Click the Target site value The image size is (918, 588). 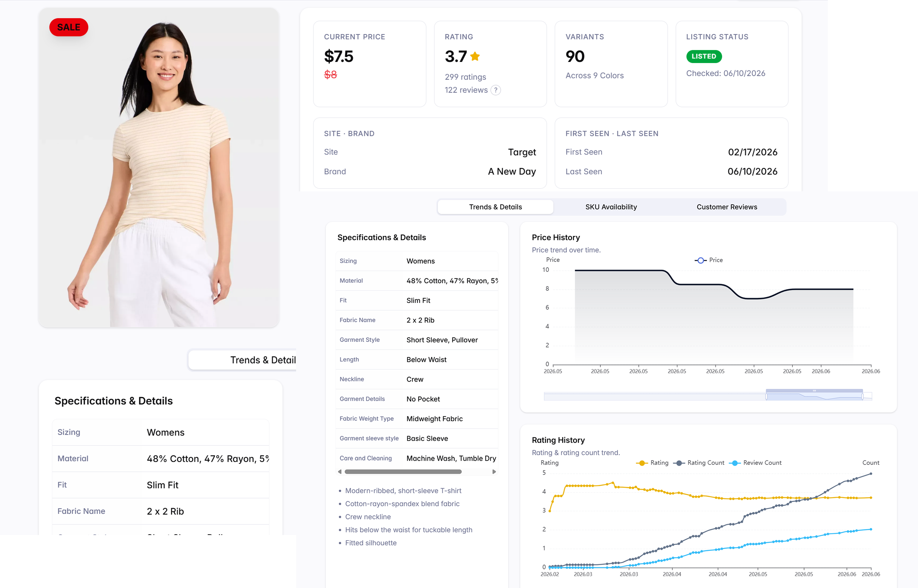(x=522, y=152)
